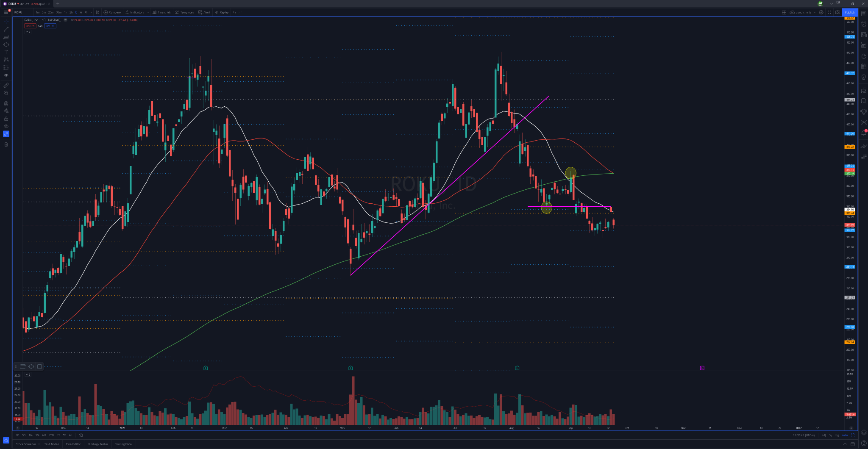Open Compare symbol dialog
The width and height of the screenshot is (868, 449).
pyautogui.click(x=112, y=12)
